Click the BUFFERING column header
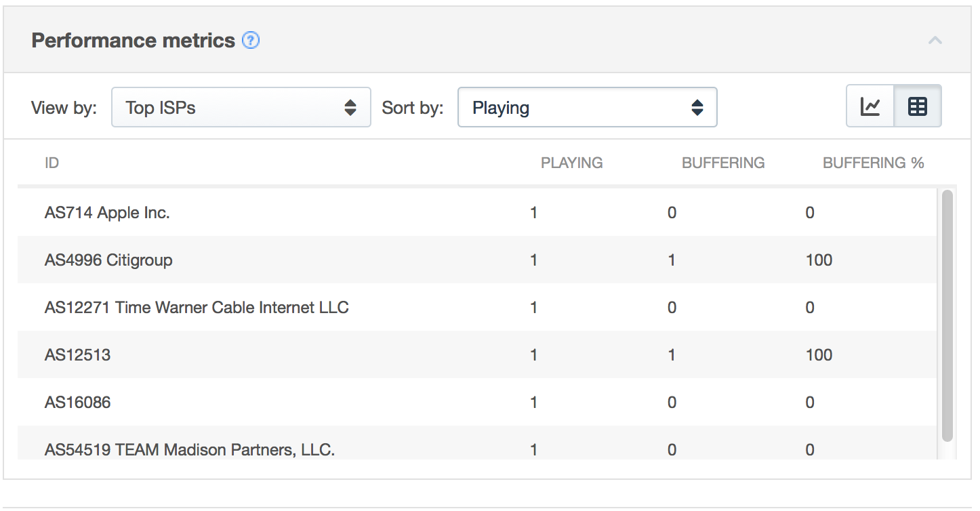Viewport: 980px width, 511px height. pyautogui.click(x=723, y=163)
